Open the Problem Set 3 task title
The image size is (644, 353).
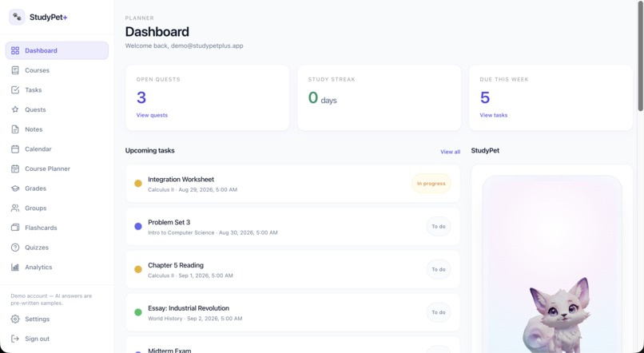pyautogui.click(x=169, y=222)
